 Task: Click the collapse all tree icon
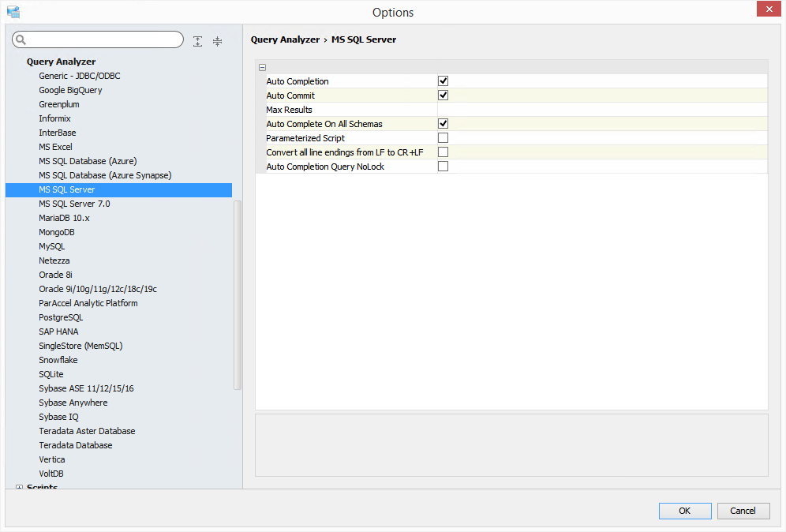[x=217, y=41]
